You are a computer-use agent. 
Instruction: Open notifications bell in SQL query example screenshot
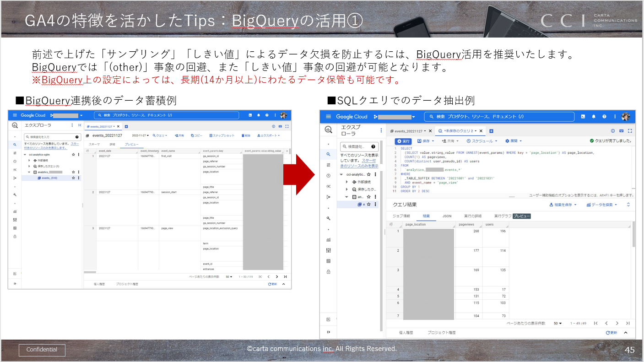[594, 117]
